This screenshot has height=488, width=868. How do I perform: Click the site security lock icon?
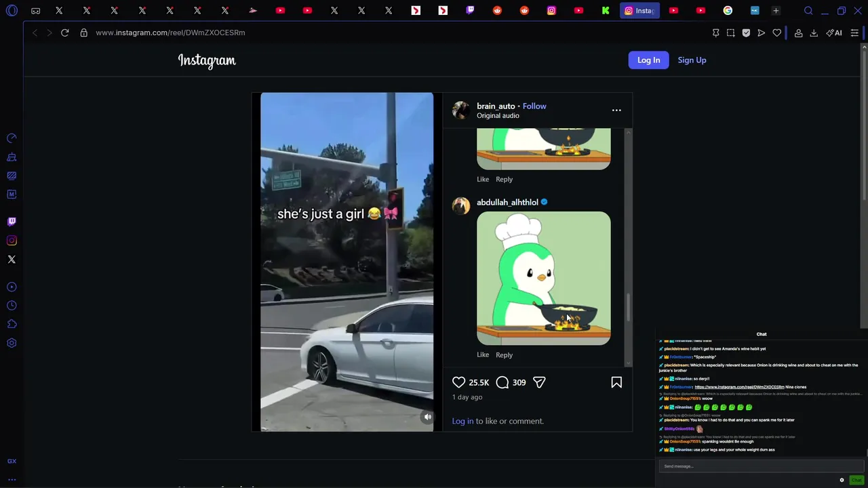pos(84,33)
